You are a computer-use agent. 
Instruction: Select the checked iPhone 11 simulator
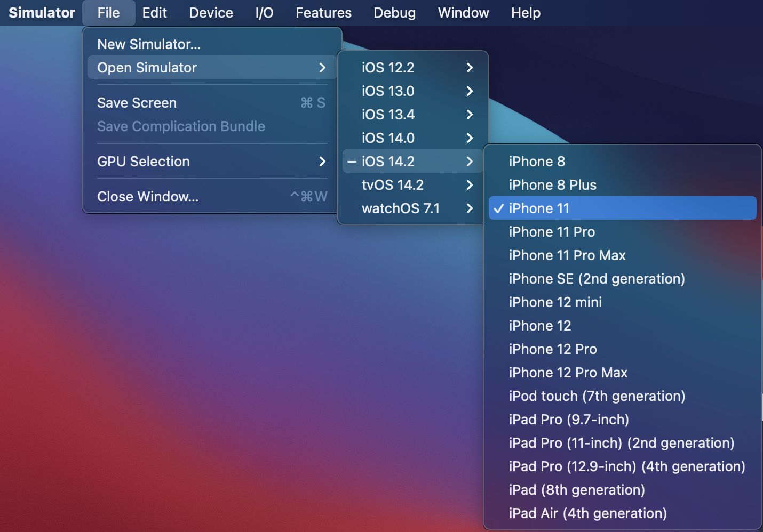coord(623,208)
